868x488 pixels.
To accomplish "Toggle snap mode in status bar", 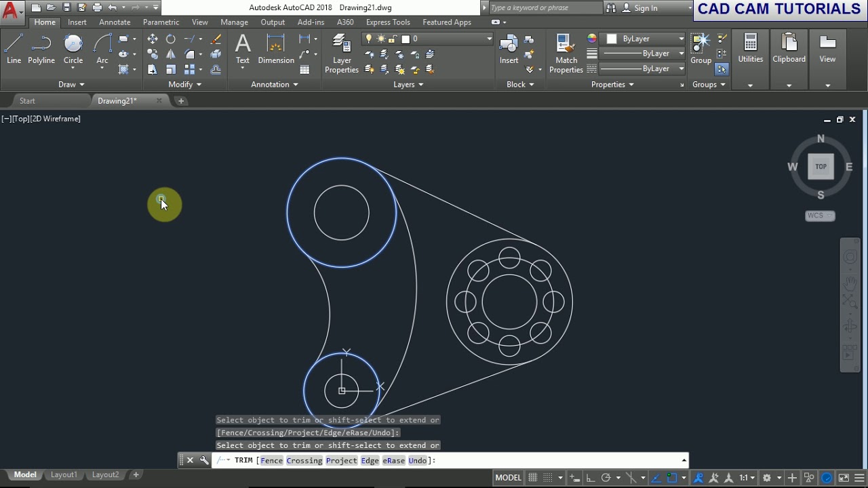I will 549,478.
